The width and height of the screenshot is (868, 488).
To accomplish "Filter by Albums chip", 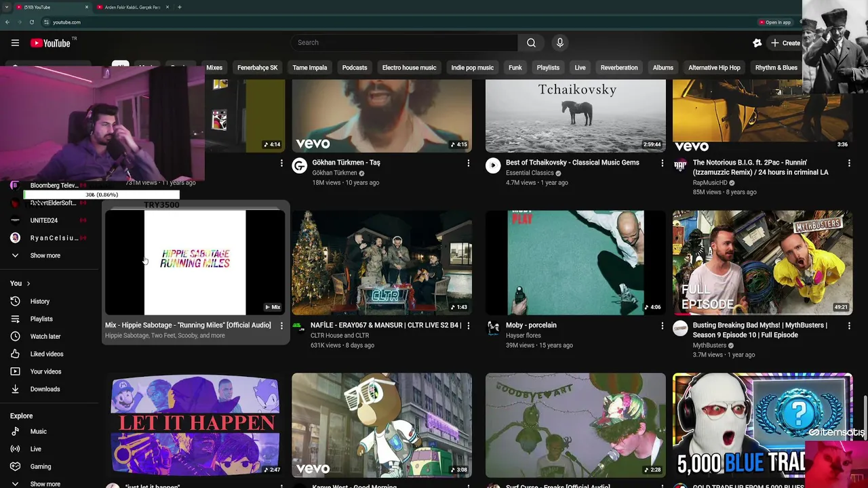I will 663,68.
